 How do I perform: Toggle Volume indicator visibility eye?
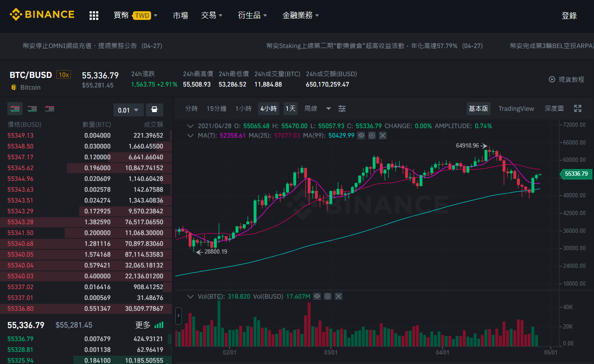[317, 296]
